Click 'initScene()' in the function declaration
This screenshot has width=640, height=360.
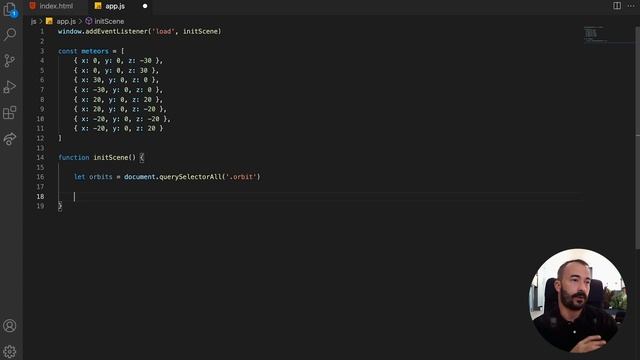(114, 158)
